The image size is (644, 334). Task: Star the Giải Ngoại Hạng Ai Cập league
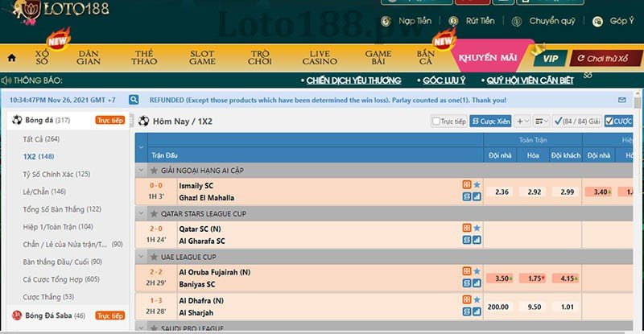154,170
